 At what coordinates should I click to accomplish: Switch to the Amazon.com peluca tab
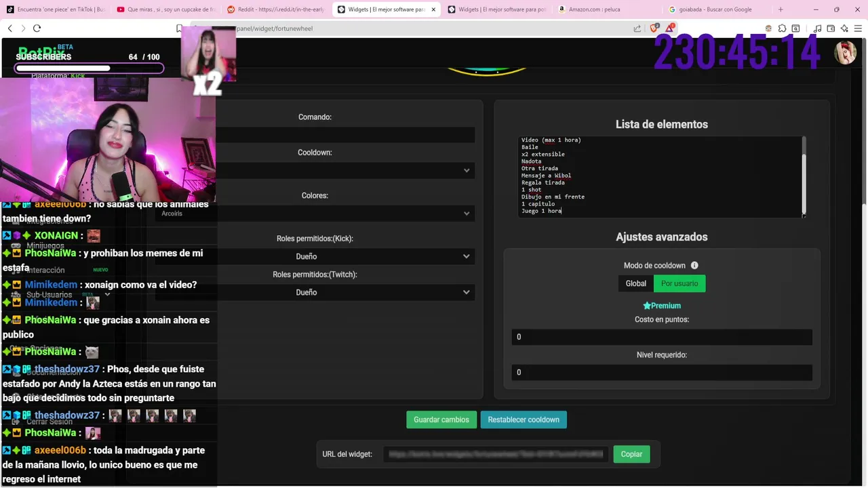[x=607, y=9]
